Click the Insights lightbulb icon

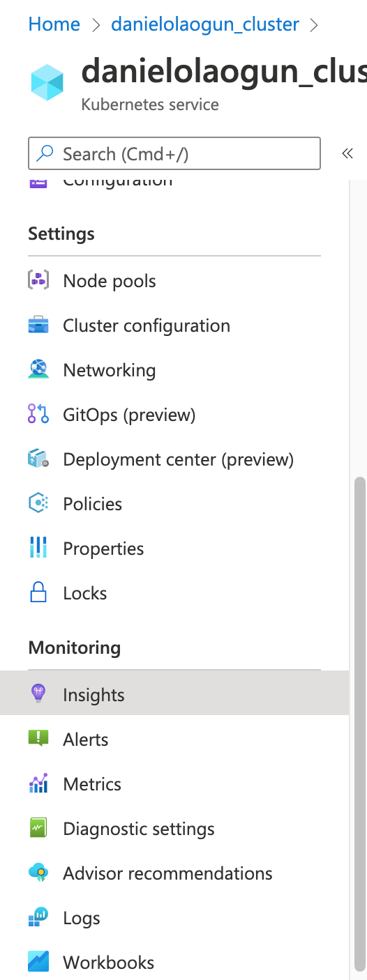[x=38, y=694]
